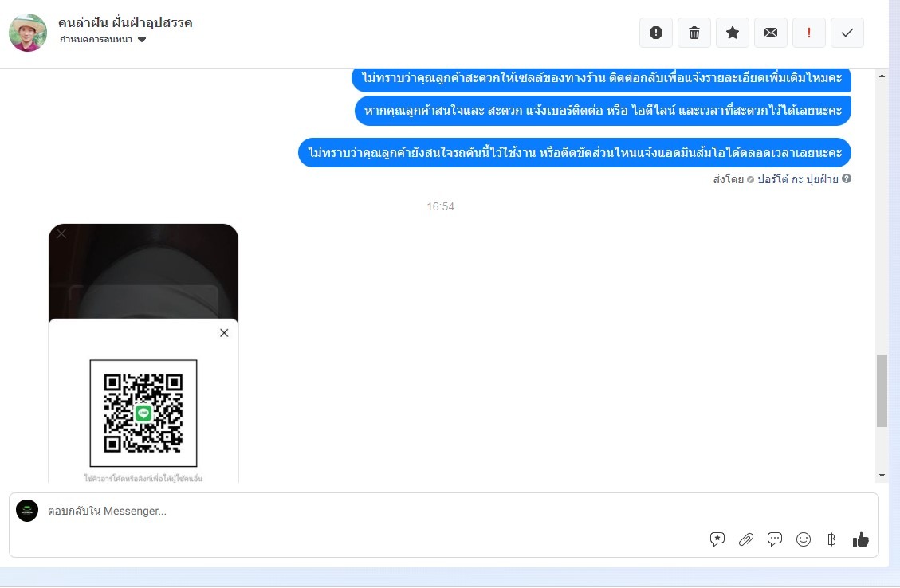900x588 pixels.
Task: Attach a file with paperclip
Action: click(745, 539)
